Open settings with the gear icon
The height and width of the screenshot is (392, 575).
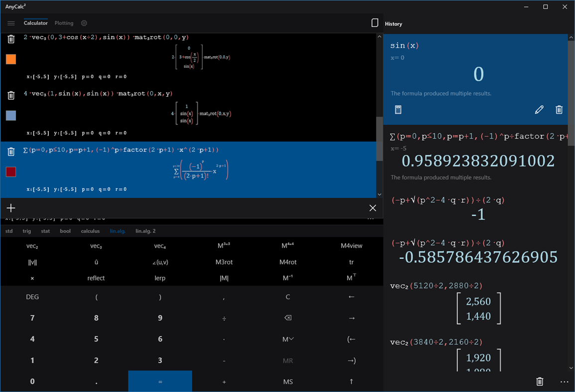(84, 23)
